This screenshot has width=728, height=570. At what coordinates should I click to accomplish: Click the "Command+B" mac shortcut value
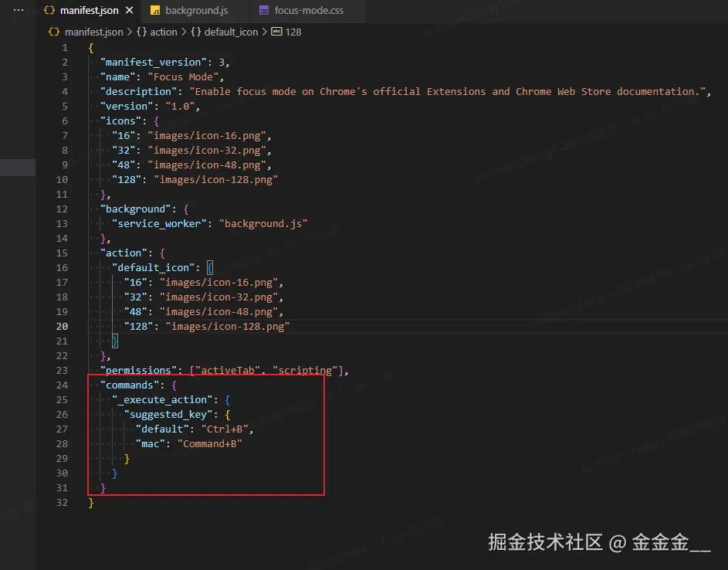[210, 443]
